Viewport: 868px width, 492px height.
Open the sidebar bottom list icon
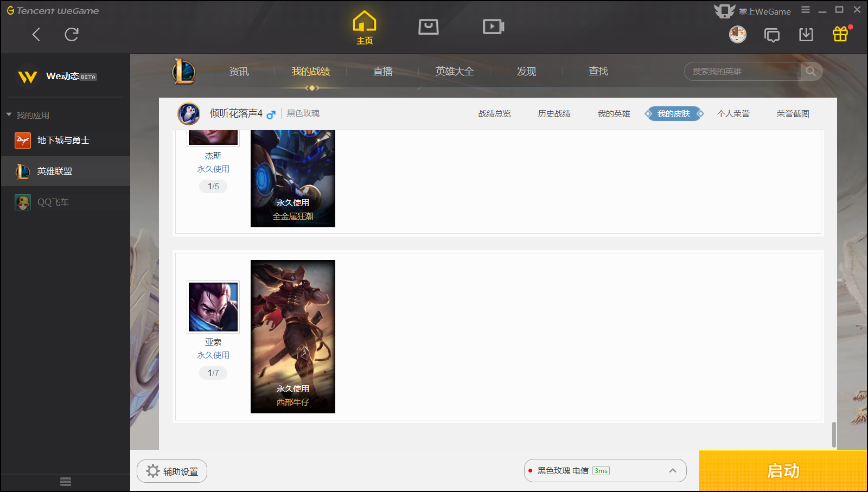tap(66, 482)
